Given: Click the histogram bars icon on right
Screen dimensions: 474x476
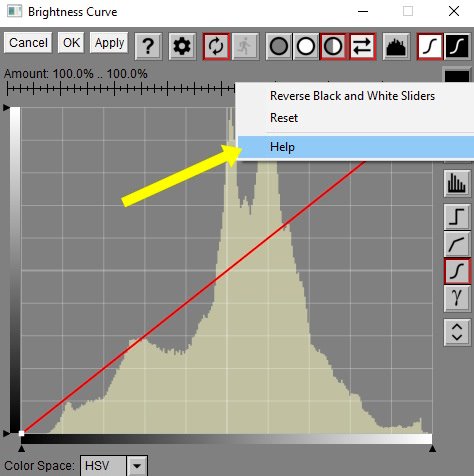Looking at the screenshot, I should (457, 183).
